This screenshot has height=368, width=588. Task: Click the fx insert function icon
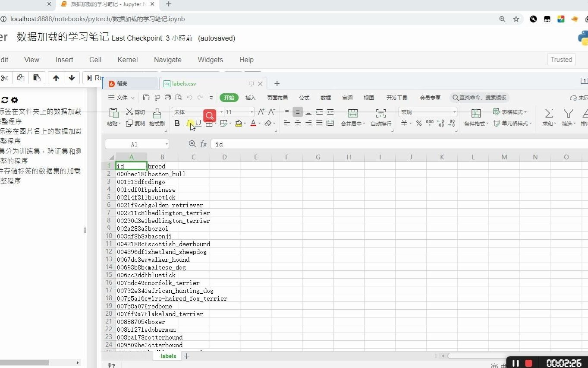[204, 144]
